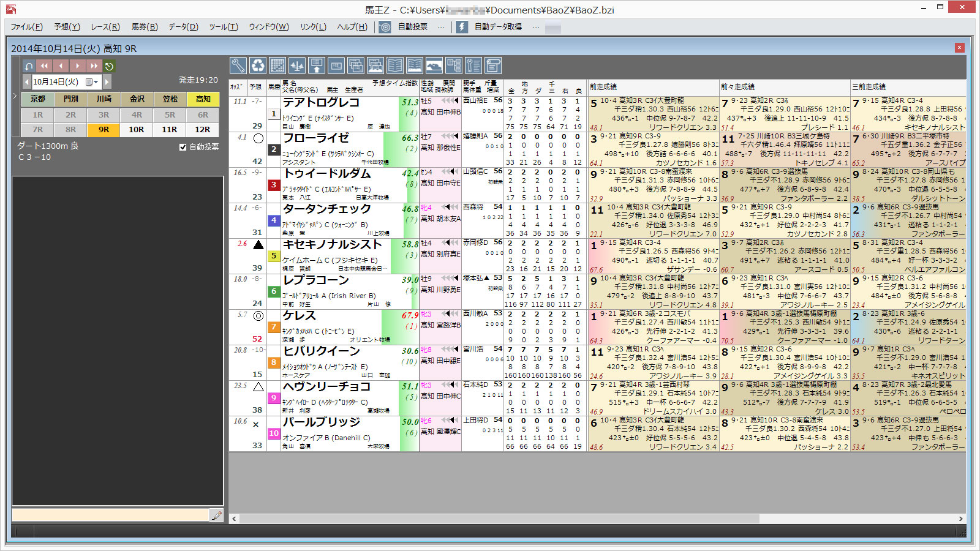Open the date picker calendar dropdown
Image resolution: width=980 pixels, height=551 pixels.
click(x=92, y=82)
